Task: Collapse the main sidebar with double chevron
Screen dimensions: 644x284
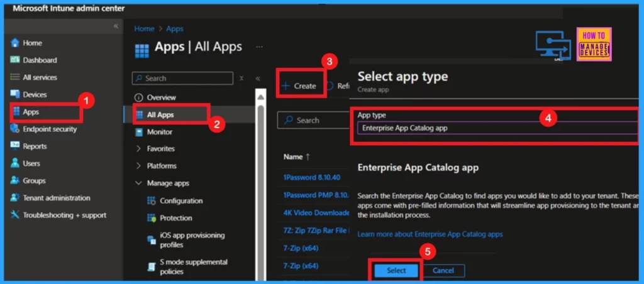Action: coord(116,26)
